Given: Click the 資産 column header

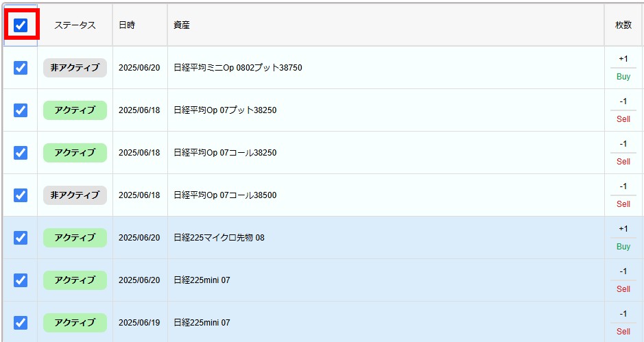Looking at the screenshot, I should 182,25.
